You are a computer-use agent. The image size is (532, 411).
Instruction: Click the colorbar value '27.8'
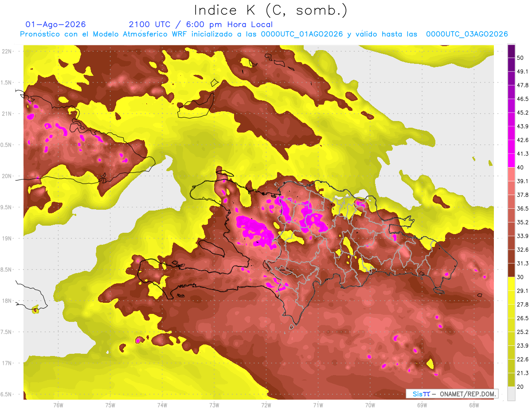[522, 304]
